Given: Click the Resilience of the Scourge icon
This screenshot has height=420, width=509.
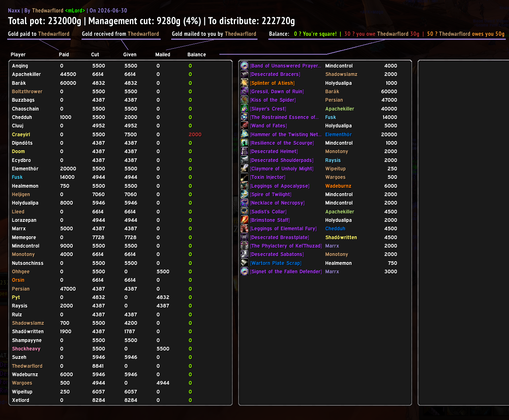Looking at the screenshot, I should [x=244, y=143].
